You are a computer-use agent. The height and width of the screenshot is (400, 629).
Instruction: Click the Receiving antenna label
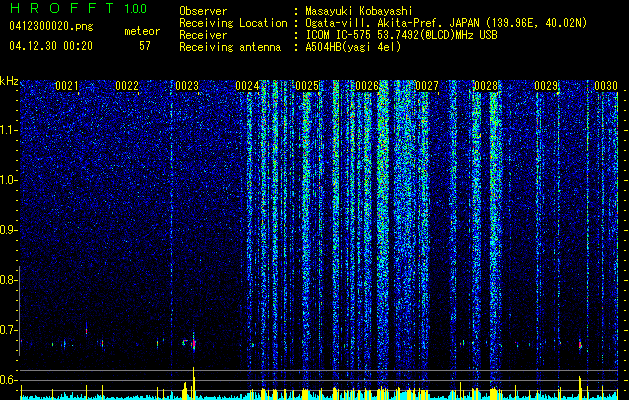(x=230, y=47)
